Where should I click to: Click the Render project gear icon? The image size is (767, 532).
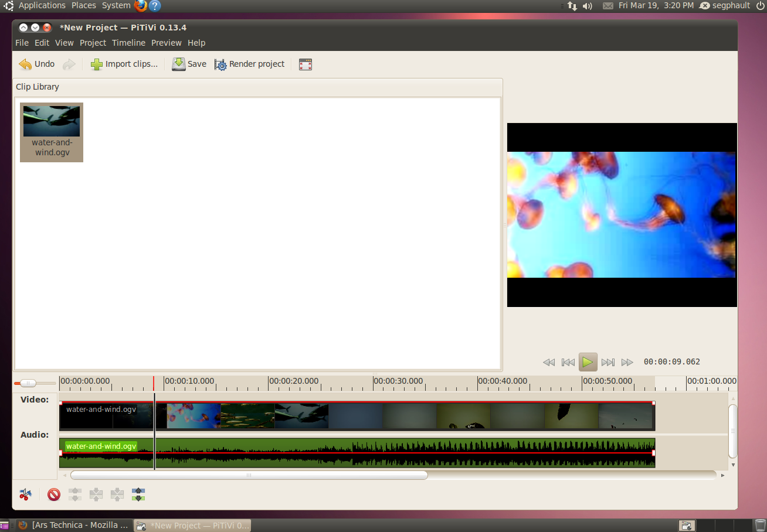220,64
